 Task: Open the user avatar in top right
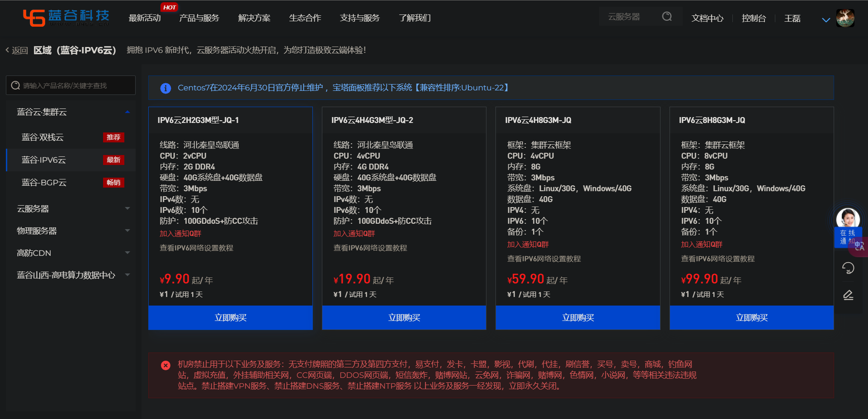845,18
